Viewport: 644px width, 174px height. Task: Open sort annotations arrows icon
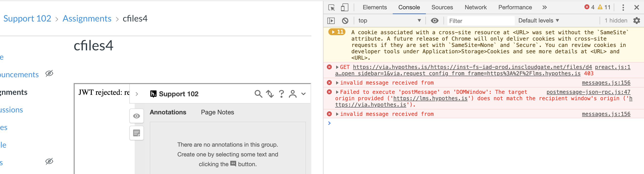(x=270, y=94)
